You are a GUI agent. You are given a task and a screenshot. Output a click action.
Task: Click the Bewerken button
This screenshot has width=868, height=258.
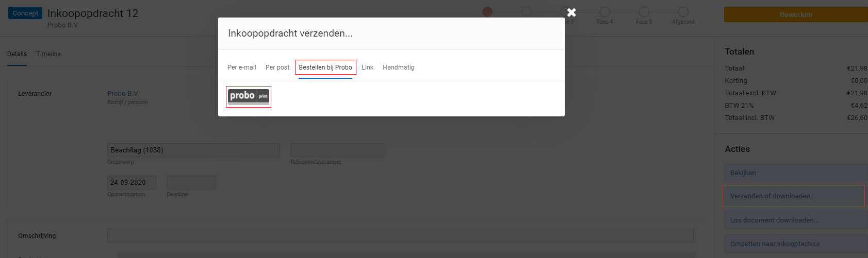[796, 14]
